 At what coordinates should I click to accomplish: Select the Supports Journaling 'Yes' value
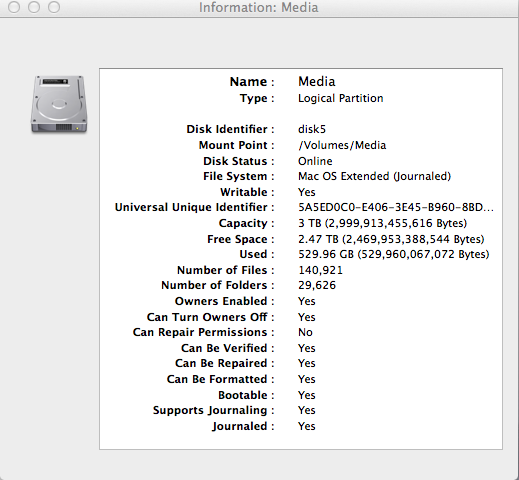(307, 410)
